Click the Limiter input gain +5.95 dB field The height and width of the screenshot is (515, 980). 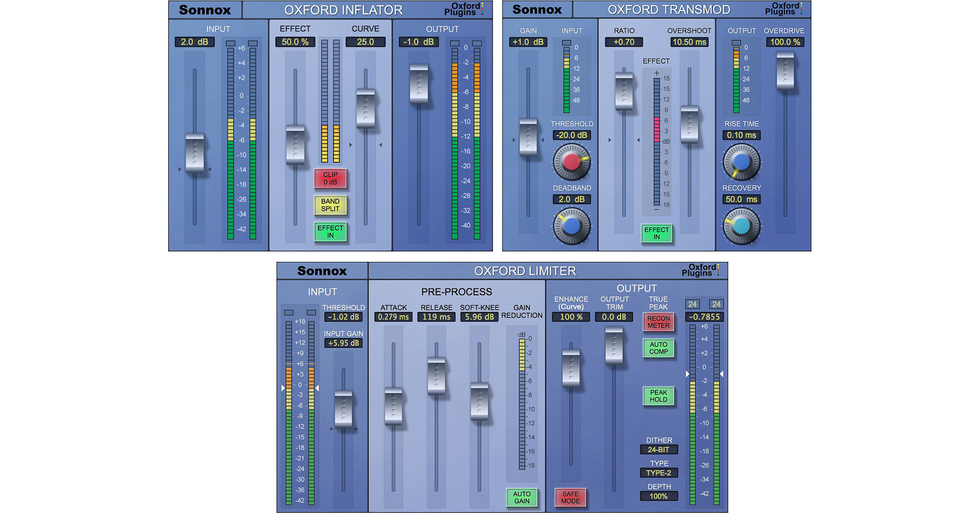coord(343,343)
